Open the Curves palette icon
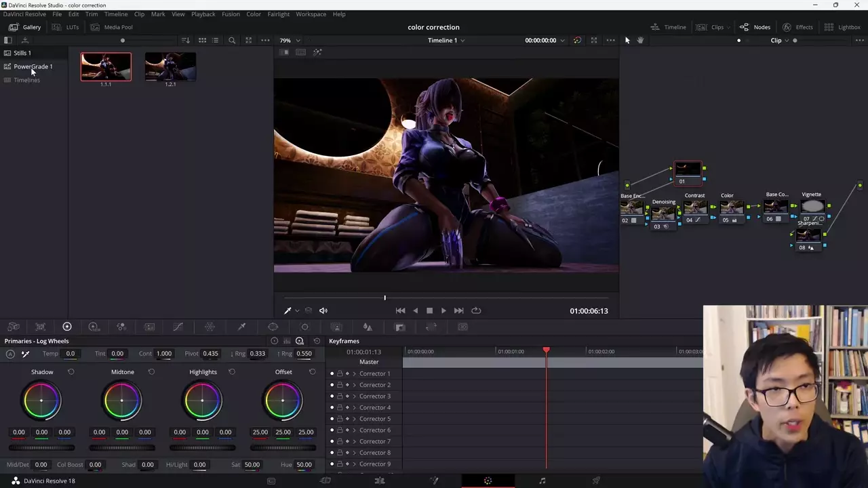 pyautogui.click(x=178, y=327)
